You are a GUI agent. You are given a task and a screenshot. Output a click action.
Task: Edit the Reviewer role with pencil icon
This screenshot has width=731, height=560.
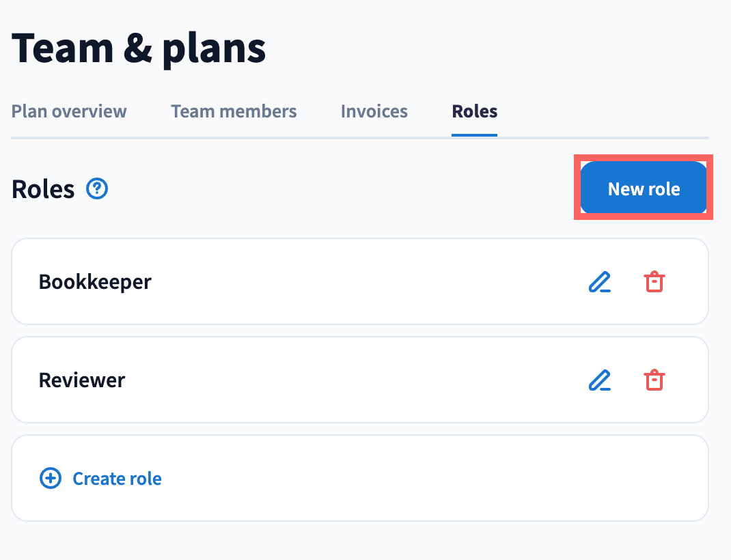pyautogui.click(x=599, y=380)
